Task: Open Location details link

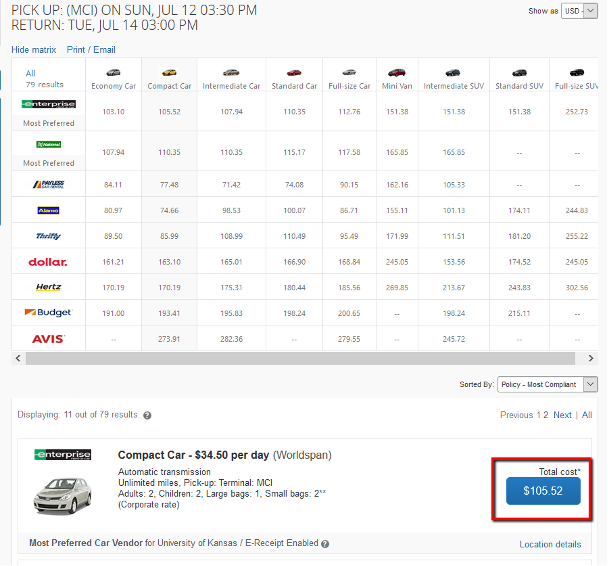Action: [550, 544]
